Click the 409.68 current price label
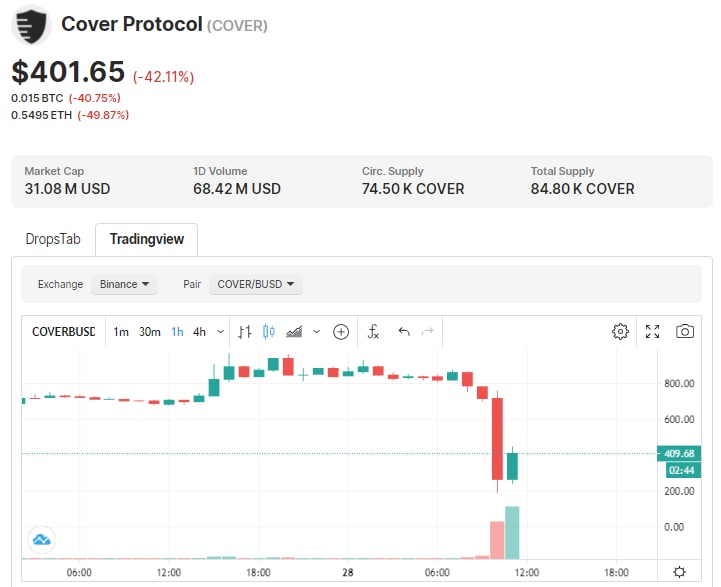This screenshot has height=587, width=721. tap(679, 454)
